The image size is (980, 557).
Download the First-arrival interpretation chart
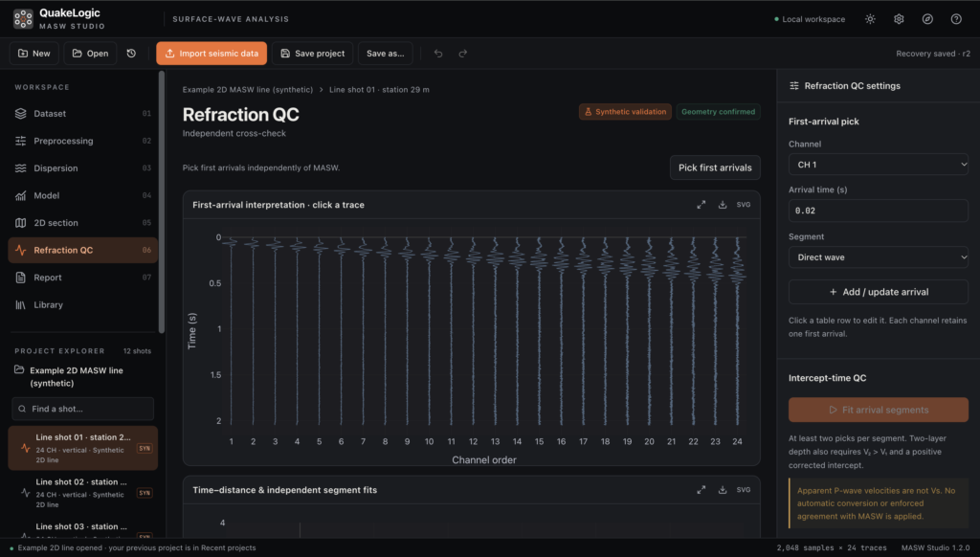723,205
